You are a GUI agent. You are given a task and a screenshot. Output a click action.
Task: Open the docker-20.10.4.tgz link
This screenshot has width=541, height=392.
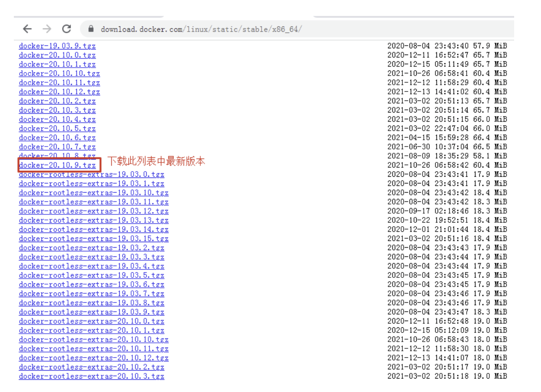[57, 120]
